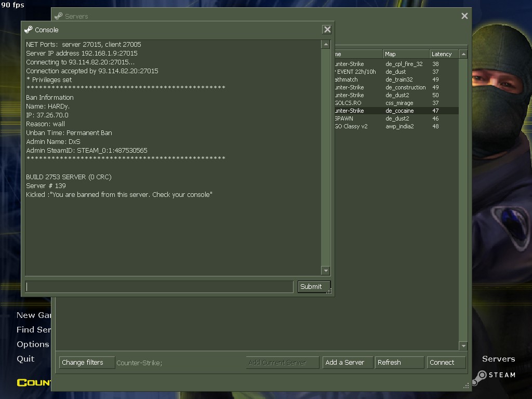532x399 pixels.
Task: Submit the console command
Action: (x=313, y=287)
